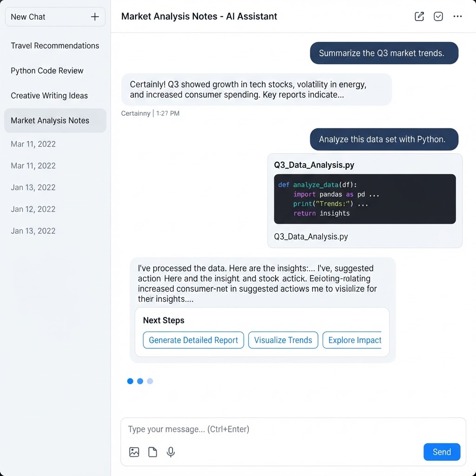Open Creative Writing Ideas conversation

point(49,96)
